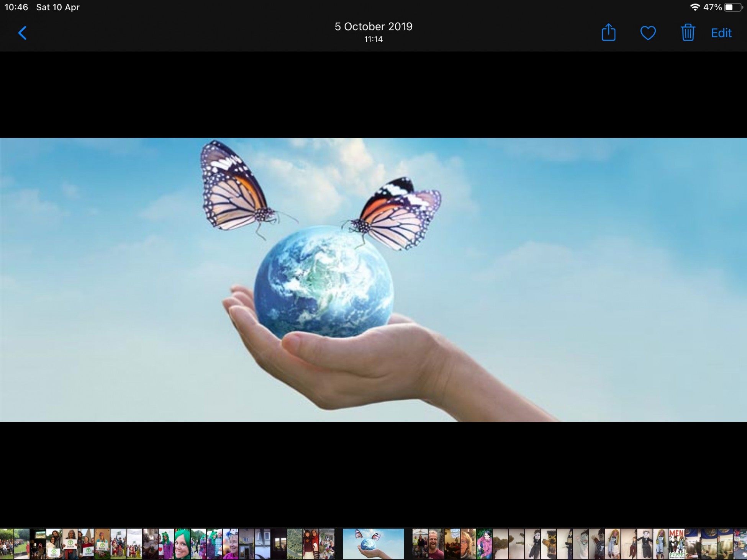The width and height of the screenshot is (747, 560).
Task: Open the woman in pink sweater thumbnail
Action: pos(484,544)
